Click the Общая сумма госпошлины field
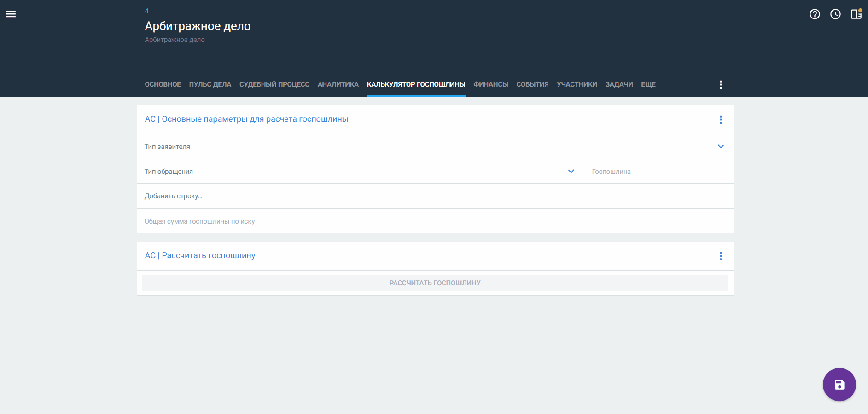 coord(434,221)
